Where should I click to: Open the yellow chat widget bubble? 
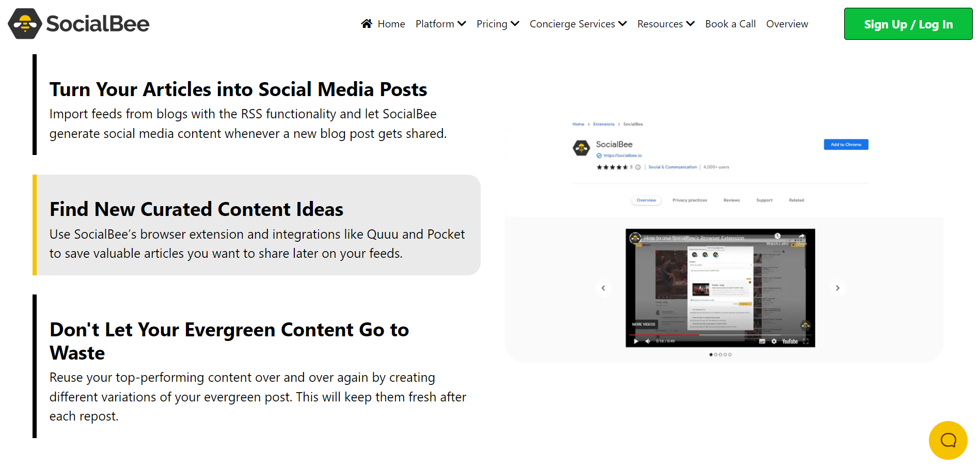pos(948,440)
